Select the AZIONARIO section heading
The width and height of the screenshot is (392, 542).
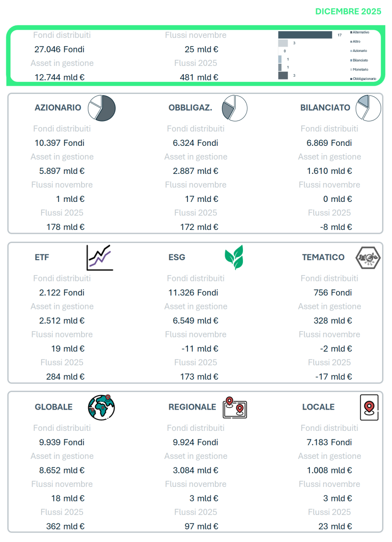coord(58,108)
